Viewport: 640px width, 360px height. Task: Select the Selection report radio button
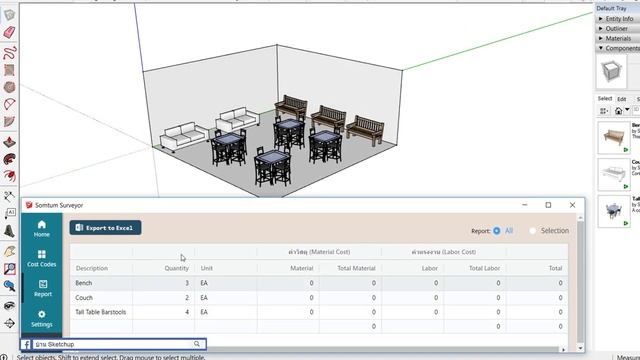[x=532, y=231]
